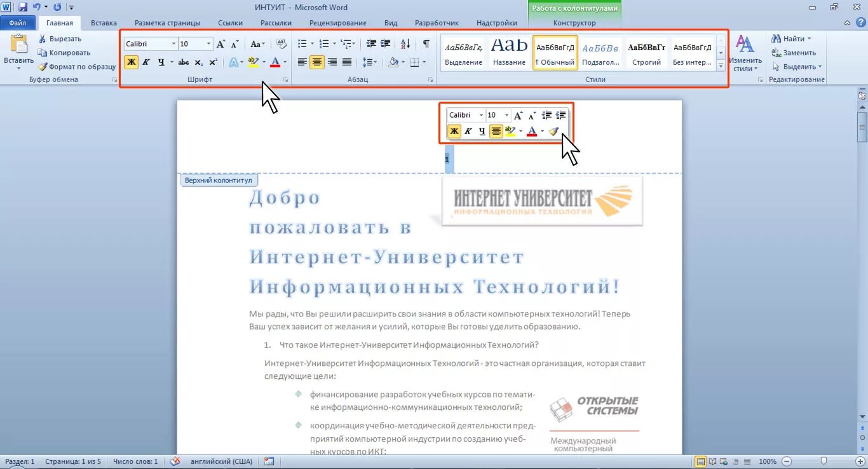The width and height of the screenshot is (868, 469).
Task: Switch to Разметка страницы tab
Action: tap(167, 23)
